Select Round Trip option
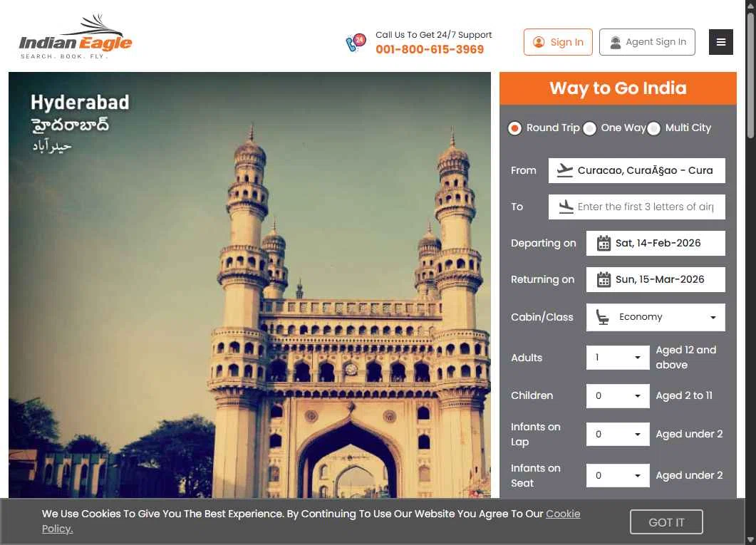 click(514, 128)
